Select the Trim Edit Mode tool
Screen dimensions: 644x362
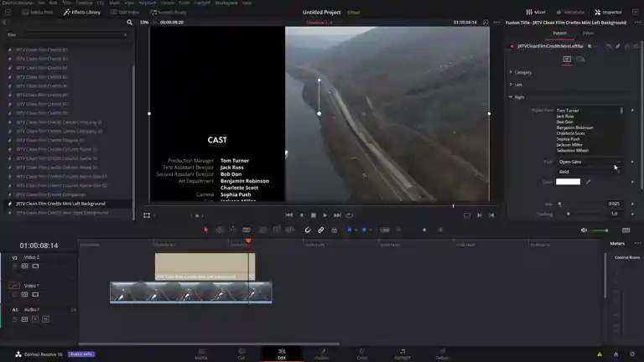pos(220,230)
